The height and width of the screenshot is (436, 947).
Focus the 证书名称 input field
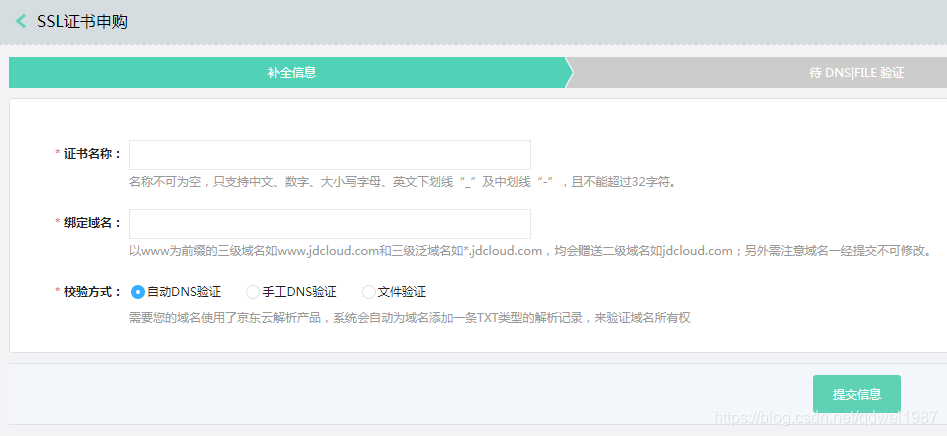click(330, 155)
